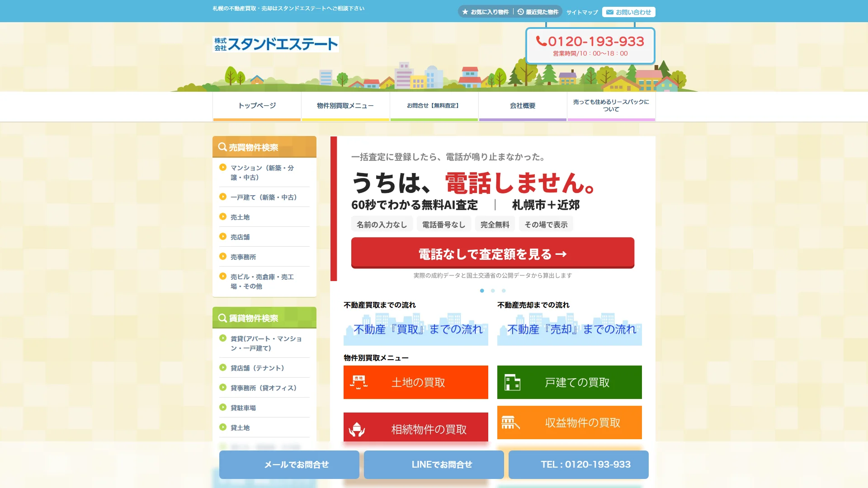
Task: Open the サイトマップ link
Action: tap(582, 12)
